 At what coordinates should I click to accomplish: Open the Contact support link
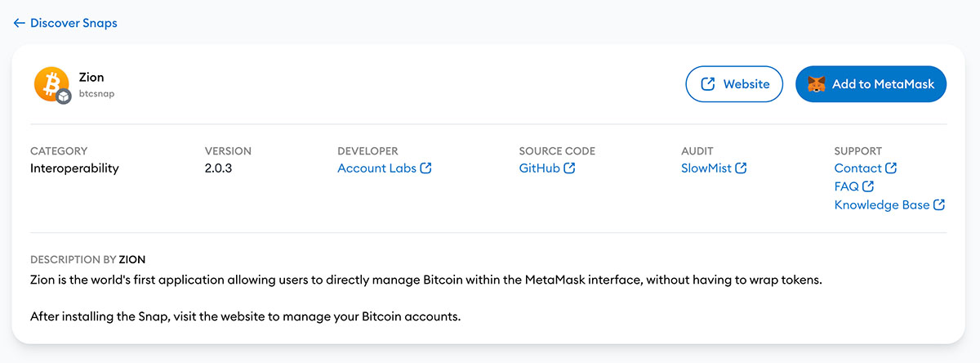coord(858,168)
